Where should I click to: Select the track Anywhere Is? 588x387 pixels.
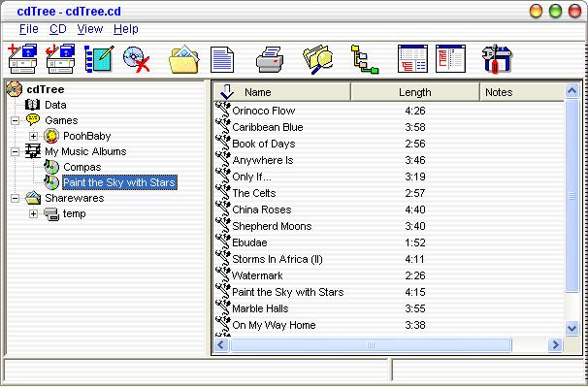point(263,160)
